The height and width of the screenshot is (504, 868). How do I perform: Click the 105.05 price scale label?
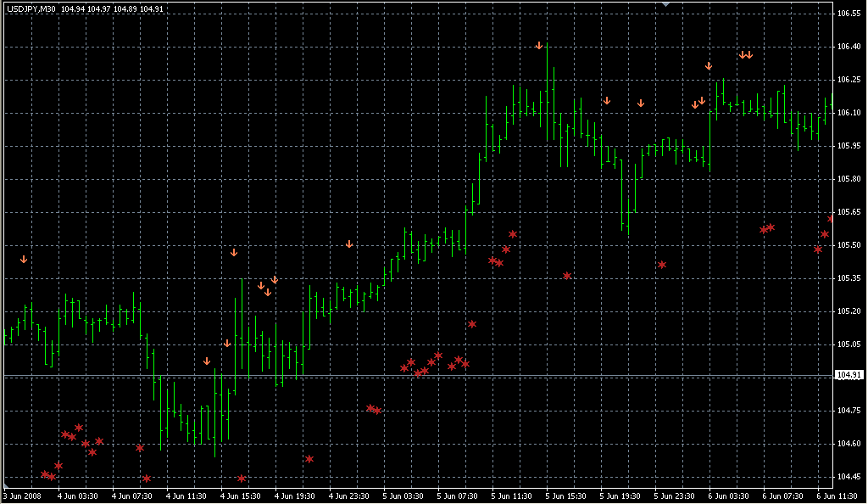point(849,344)
